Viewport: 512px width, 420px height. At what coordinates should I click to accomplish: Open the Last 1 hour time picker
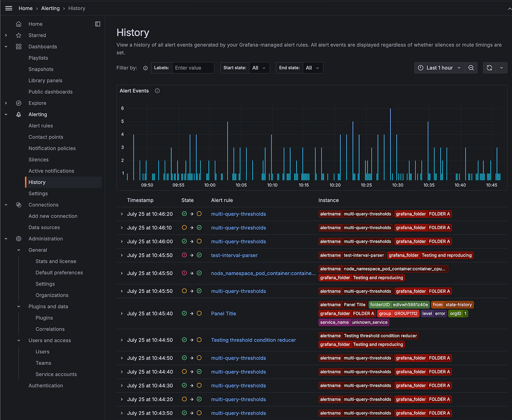coord(439,68)
